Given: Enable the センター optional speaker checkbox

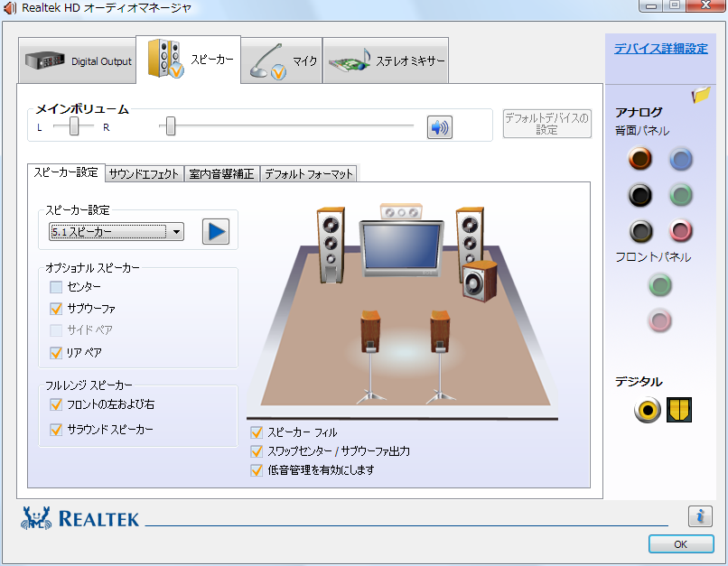Looking at the screenshot, I should click(x=56, y=287).
